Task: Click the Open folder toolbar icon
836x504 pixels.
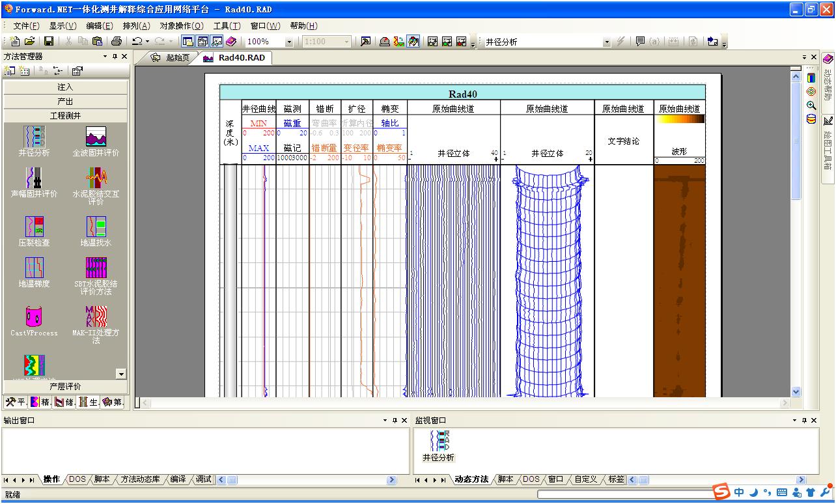Action: tap(29, 42)
